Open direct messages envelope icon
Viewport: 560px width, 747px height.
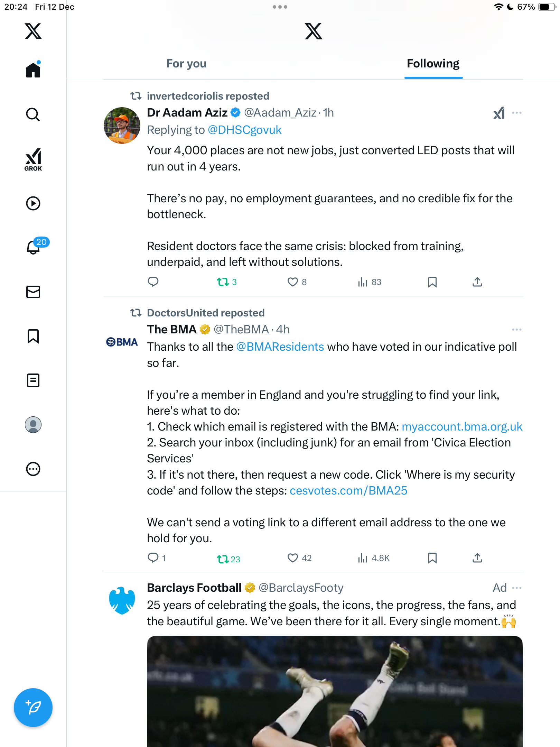click(33, 292)
